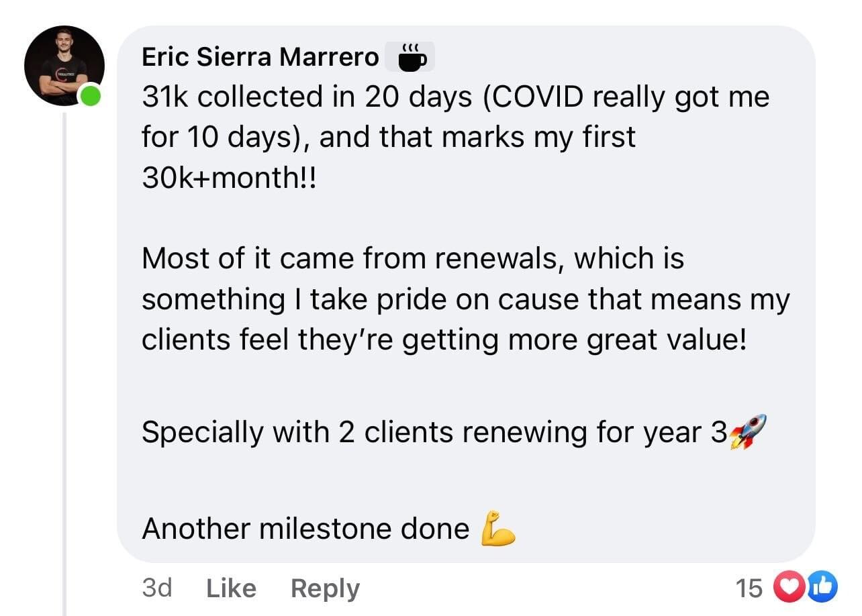
Task: Click the 'Most of it came from renewals' line
Action: tap(412, 258)
